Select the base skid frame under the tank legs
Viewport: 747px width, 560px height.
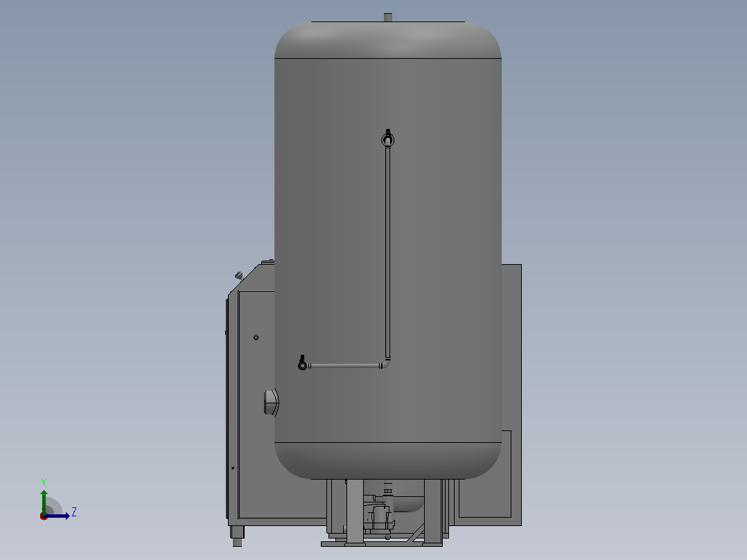382,543
